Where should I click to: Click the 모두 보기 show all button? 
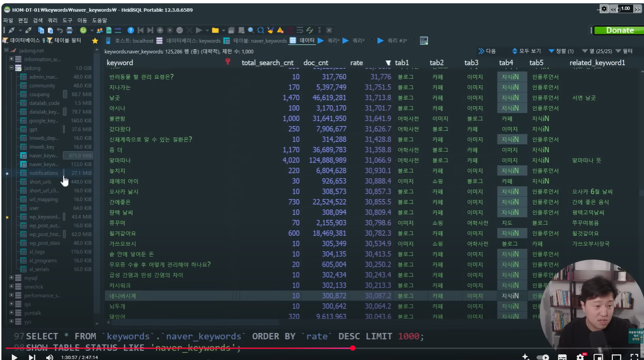click(526, 51)
